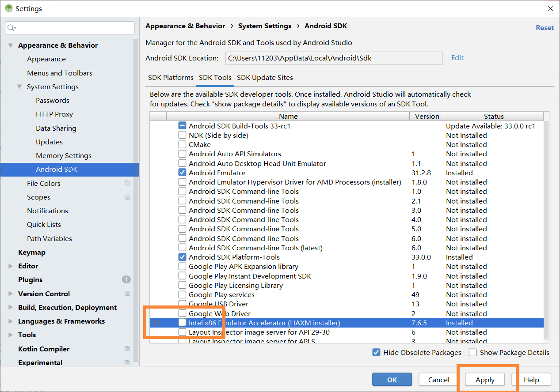
Task: Click the project-settings icon beside File Colors
Action: tap(127, 183)
